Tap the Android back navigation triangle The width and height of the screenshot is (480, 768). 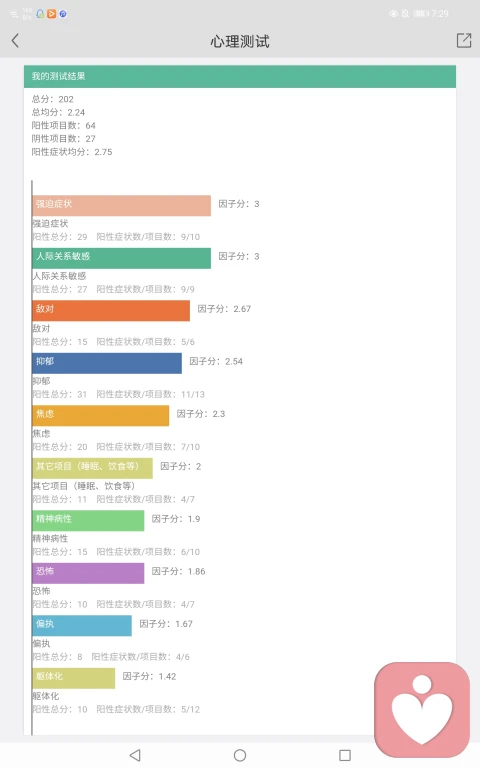[x=135, y=755]
